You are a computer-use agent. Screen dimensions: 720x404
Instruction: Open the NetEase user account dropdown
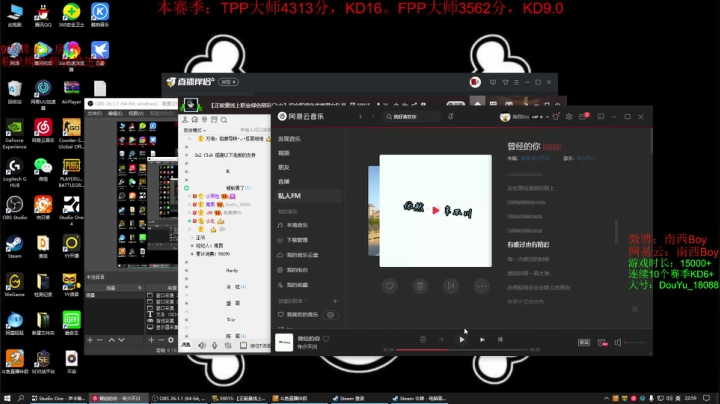[524, 117]
